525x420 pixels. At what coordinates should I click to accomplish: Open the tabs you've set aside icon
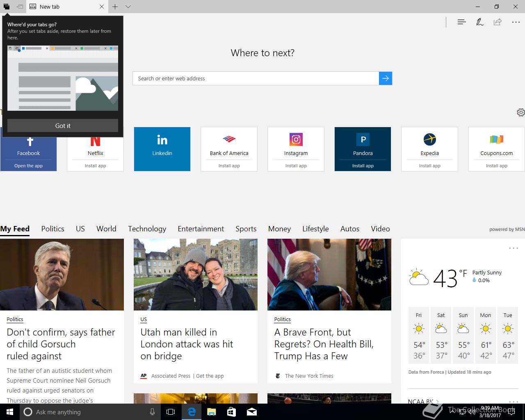pyautogui.click(x=7, y=7)
